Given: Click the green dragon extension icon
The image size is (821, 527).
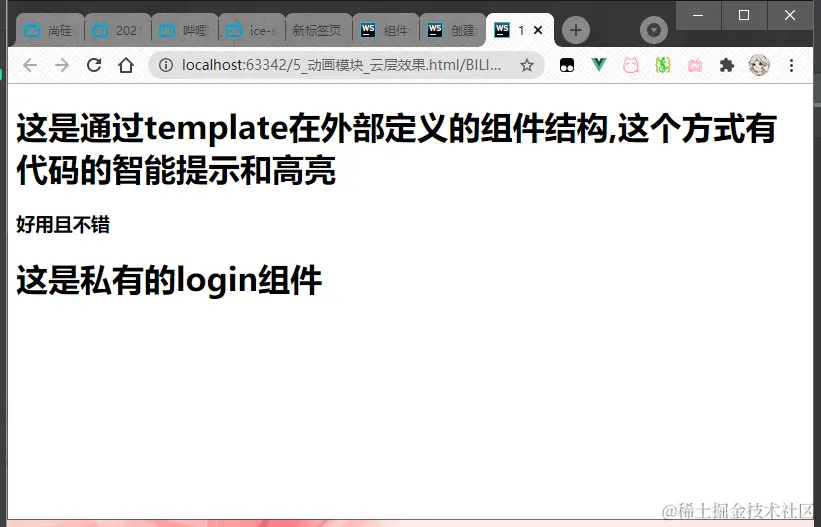Looking at the screenshot, I should (x=663, y=65).
